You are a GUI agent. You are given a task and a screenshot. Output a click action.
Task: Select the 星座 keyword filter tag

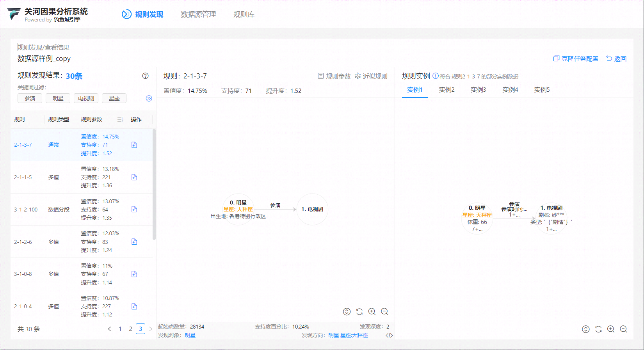114,98
